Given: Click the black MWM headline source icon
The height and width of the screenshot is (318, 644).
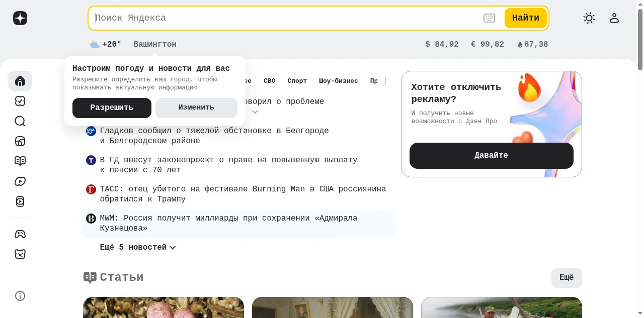Looking at the screenshot, I should (91, 219).
